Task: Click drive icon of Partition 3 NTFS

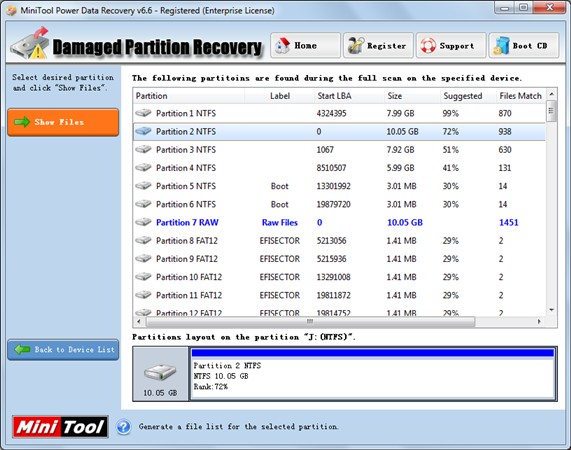Action: [143, 149]
